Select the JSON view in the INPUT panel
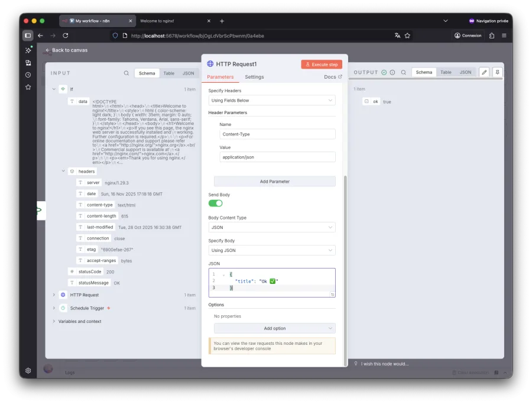The image size is (532, 404). pyautogui.click(x=188, y=73)
